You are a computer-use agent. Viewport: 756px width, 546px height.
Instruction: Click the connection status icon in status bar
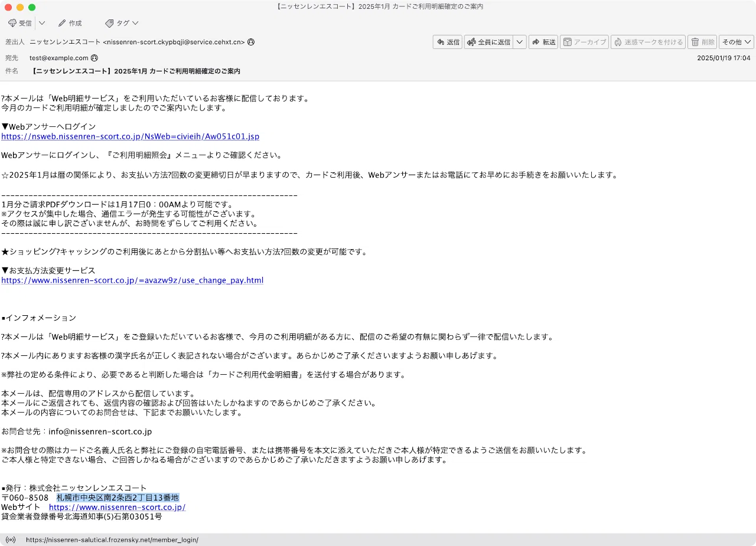click(x=10, y=540)
